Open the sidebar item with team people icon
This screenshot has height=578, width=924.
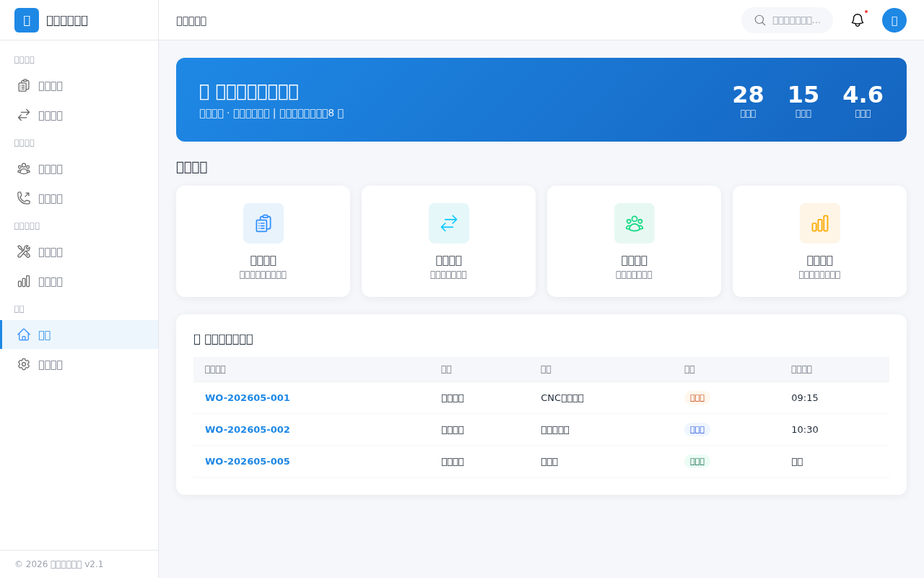coord(79,169)
